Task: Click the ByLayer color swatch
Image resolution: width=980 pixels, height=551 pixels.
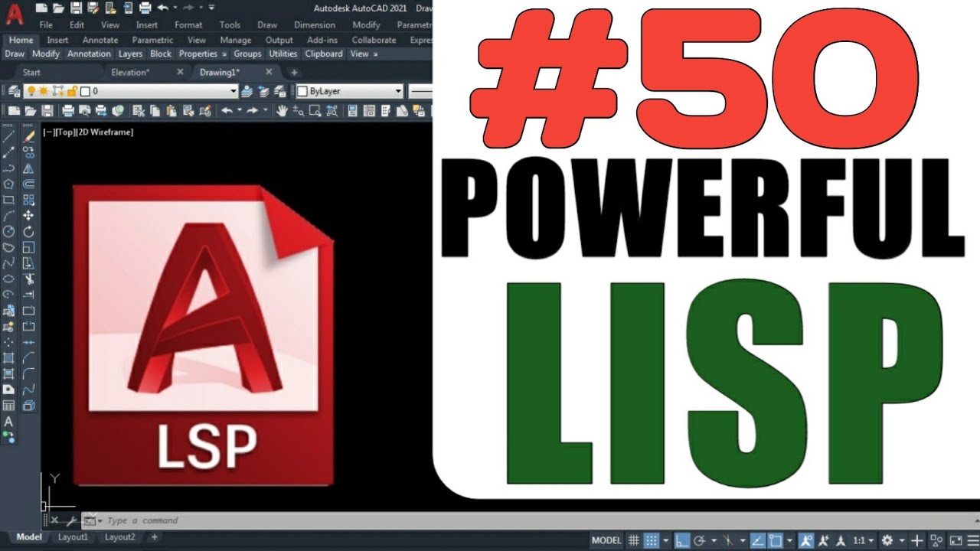Action: (302, 91)
